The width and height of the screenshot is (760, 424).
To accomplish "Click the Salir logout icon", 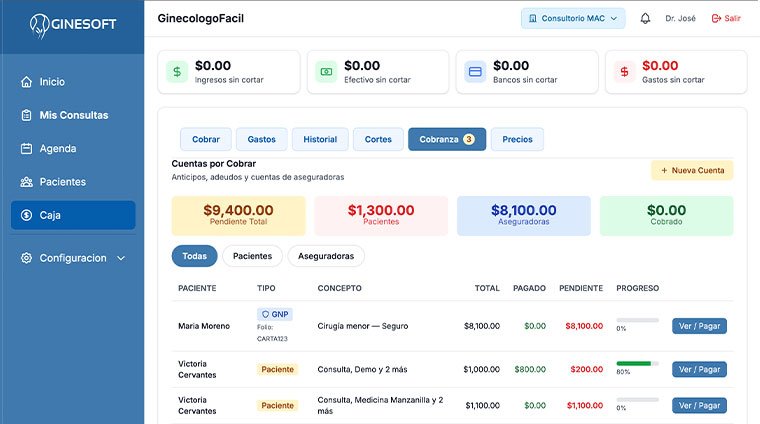I will [716, 18].
